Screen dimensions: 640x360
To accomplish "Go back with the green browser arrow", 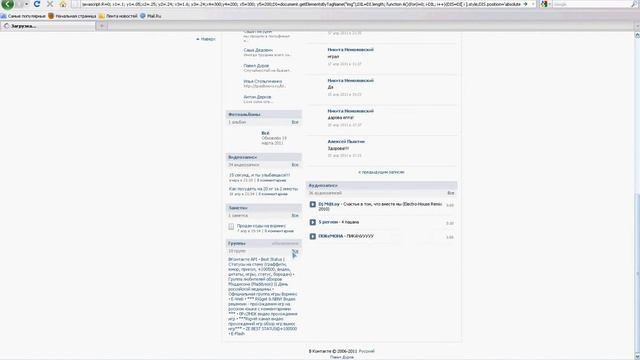I will point(7,4).
